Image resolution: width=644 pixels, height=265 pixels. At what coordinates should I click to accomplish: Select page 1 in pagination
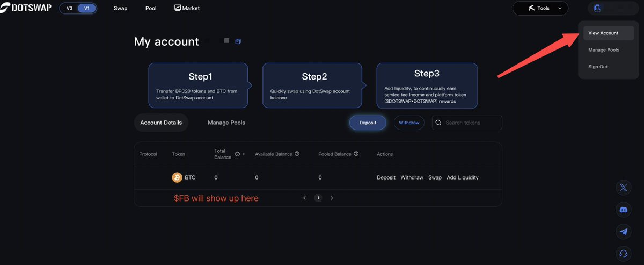click(x=318, y=198)
